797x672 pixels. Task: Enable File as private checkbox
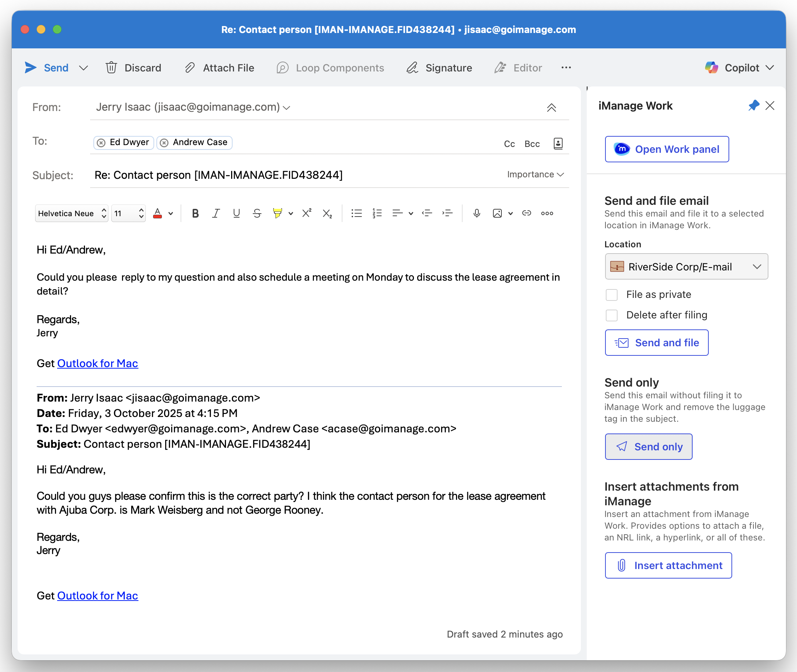point(612,295)
